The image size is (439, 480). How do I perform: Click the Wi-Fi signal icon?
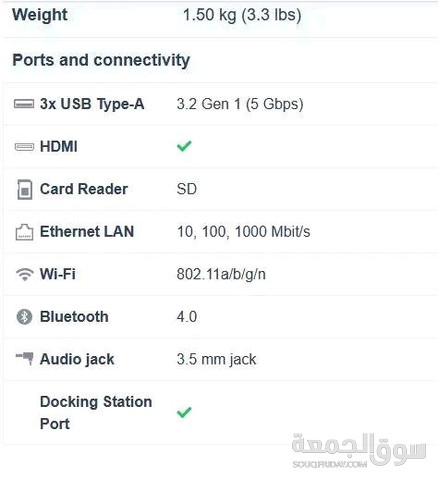click(x=25, y=274)
